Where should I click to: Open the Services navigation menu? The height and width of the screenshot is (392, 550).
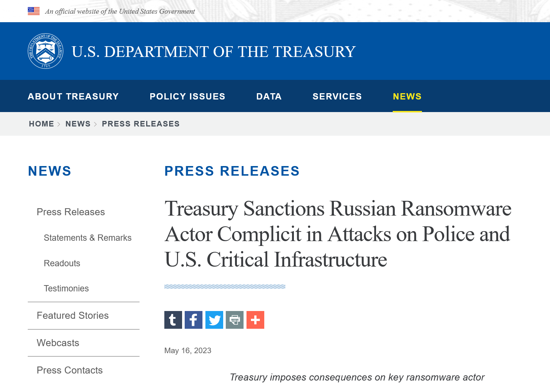coord(337,97)
